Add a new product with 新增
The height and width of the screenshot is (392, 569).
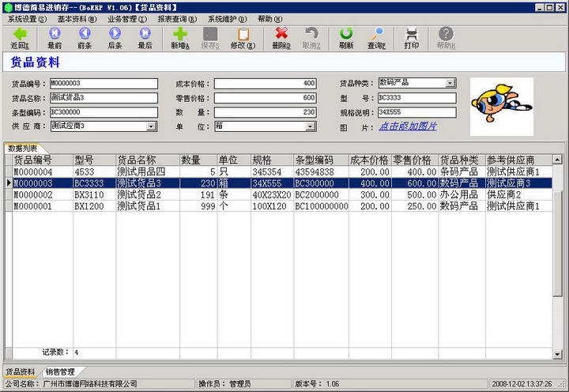(180, 37)
